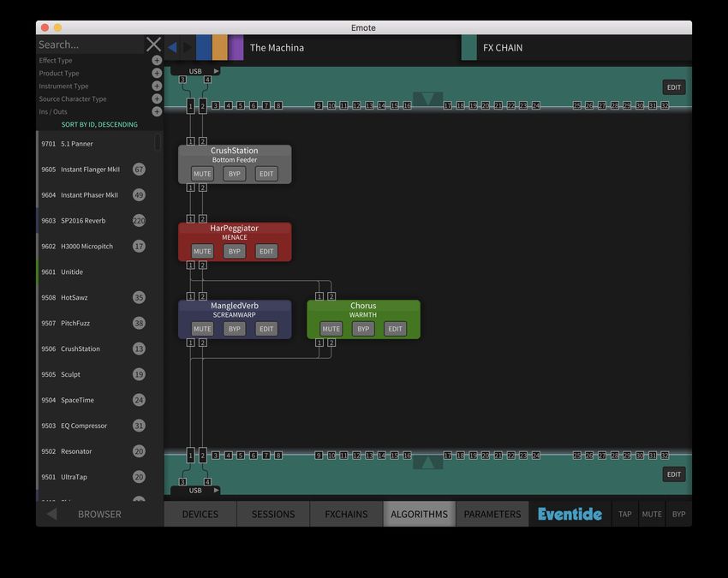The width and height of the screenshot is (728, 578).
Task: Click the teal swatch beside FX CHAIN
Action: click(x=469, y=47)
